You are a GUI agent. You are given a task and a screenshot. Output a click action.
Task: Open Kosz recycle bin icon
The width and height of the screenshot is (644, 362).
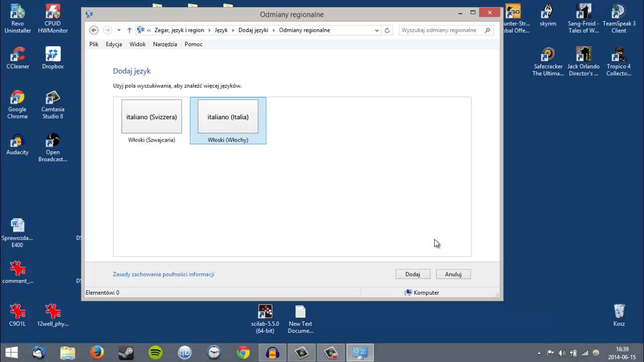tap(619, 315)
